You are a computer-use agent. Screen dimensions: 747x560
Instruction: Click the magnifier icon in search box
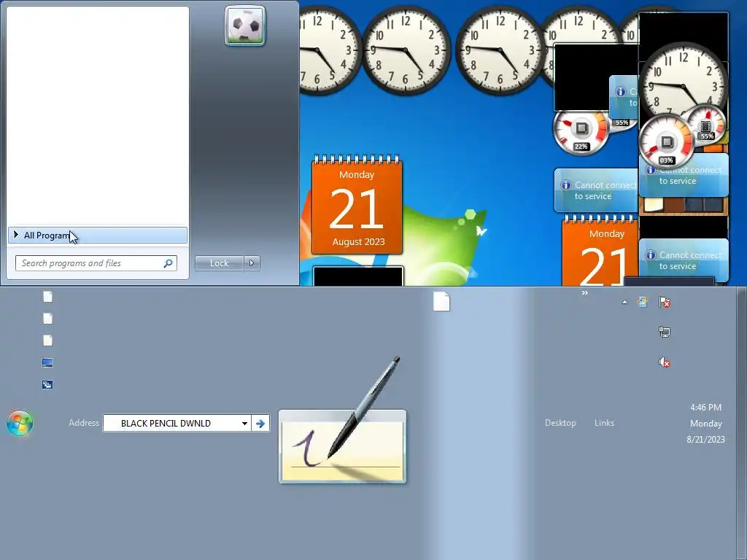tap(168, 262)
